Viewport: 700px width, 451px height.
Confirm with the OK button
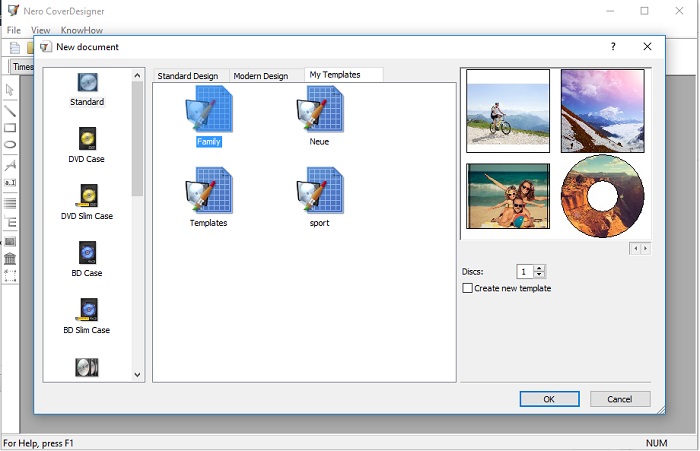tap(549, 399)
